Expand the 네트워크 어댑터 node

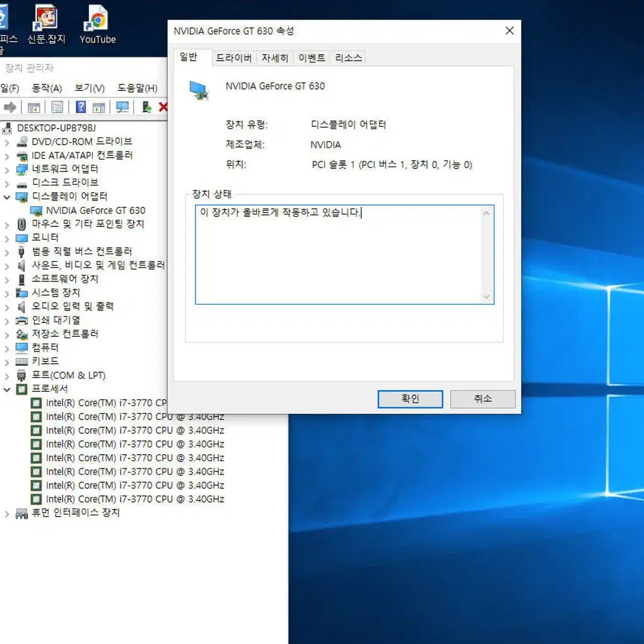(x=6, y=170)
